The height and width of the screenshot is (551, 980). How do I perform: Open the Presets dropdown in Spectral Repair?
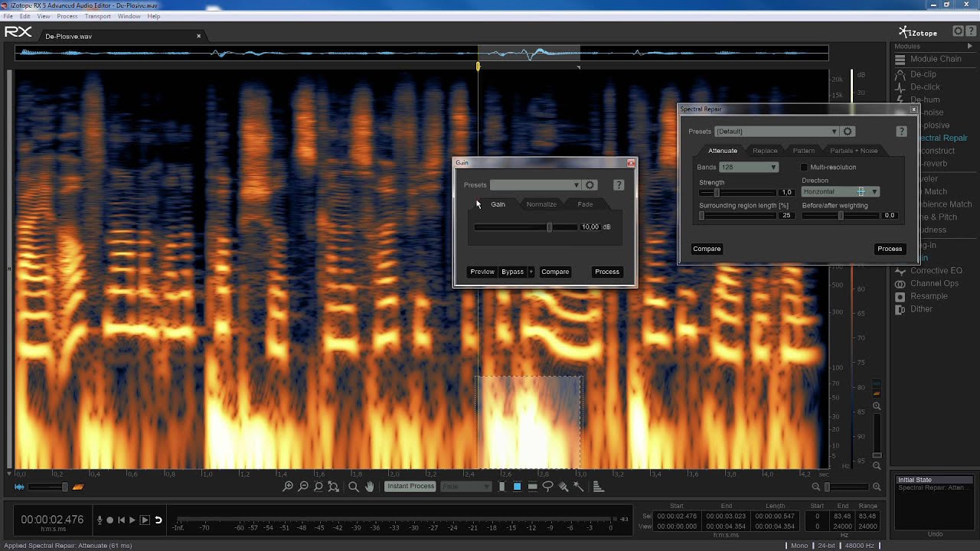(x=776, y=132)
